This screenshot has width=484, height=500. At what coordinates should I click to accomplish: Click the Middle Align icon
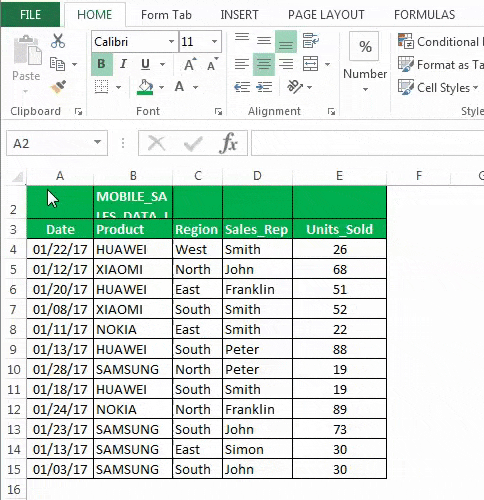(x=264, y=41)
